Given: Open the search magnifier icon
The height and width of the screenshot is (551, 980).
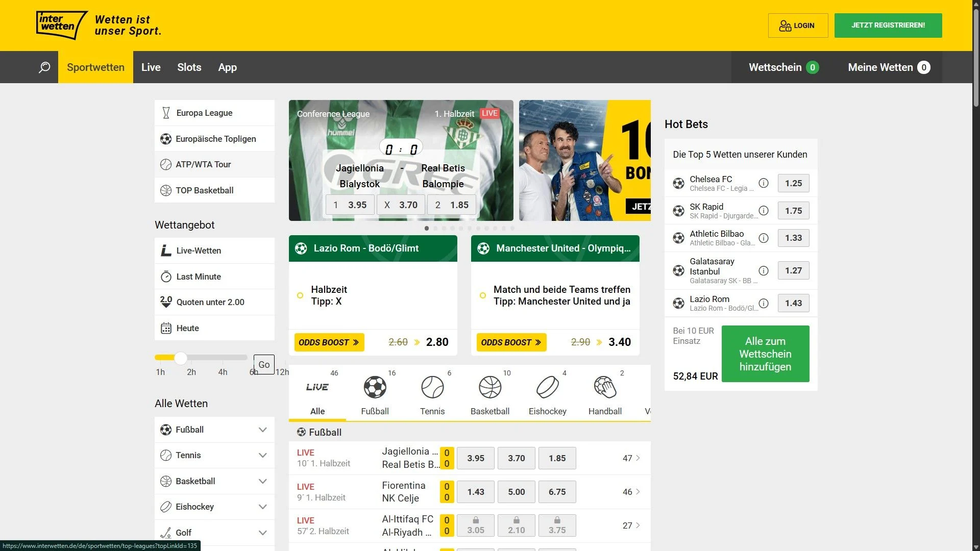Looking at the screenshot, I should coord(44,67).
